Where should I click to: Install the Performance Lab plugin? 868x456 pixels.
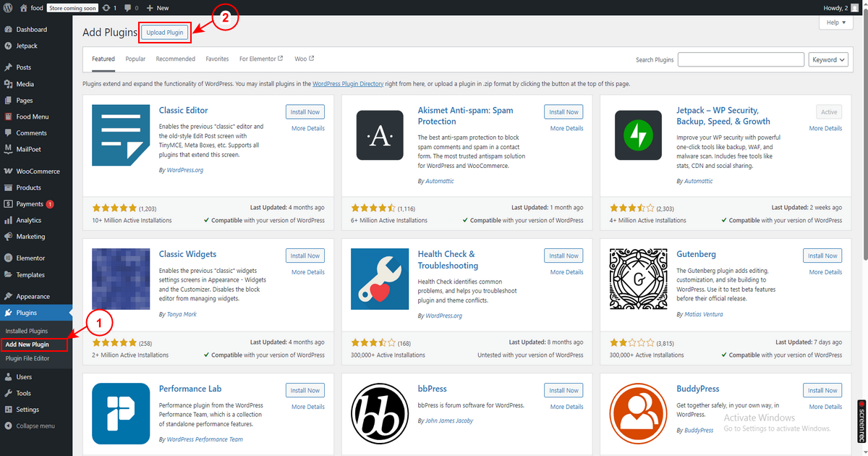[x=305, y=391]
